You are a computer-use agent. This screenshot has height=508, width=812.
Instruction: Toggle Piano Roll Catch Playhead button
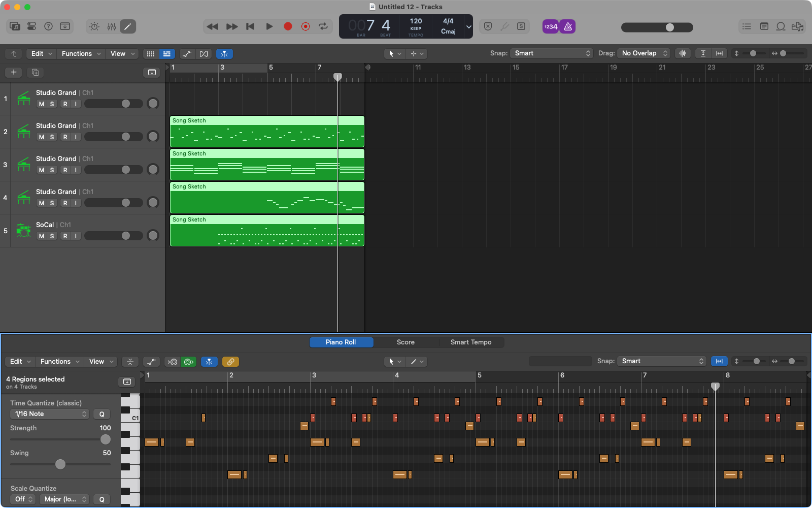[209, 362]
